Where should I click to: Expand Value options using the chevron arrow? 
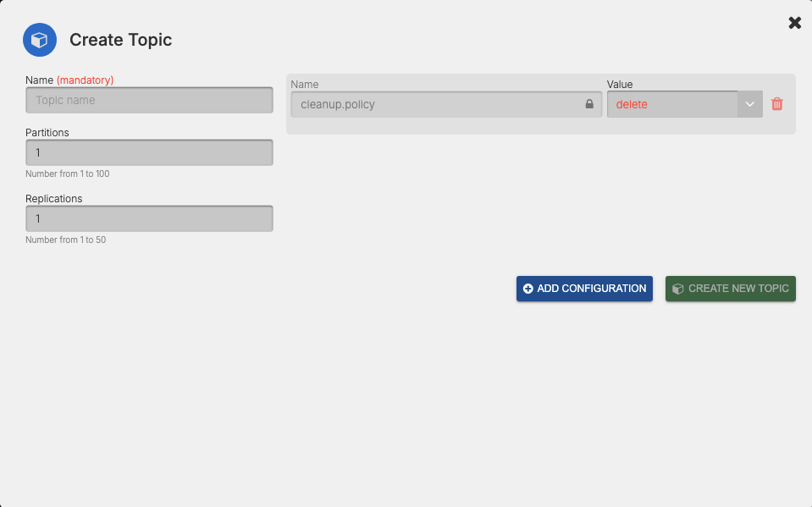tap(748, 103)
